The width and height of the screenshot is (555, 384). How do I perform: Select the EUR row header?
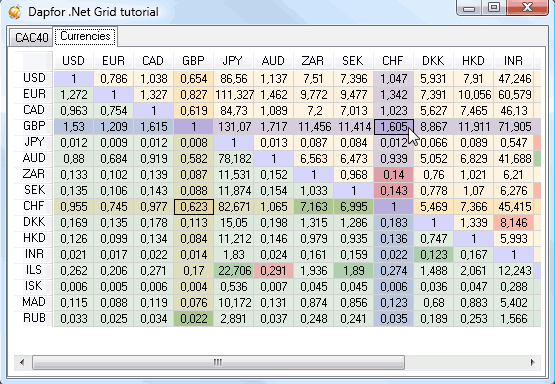34,94
